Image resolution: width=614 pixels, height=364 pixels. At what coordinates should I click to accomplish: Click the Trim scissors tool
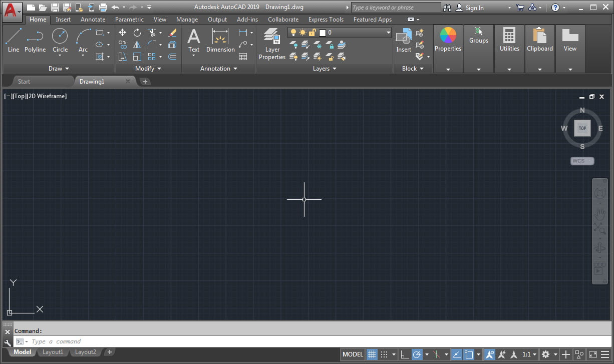(x=152, y=33)
